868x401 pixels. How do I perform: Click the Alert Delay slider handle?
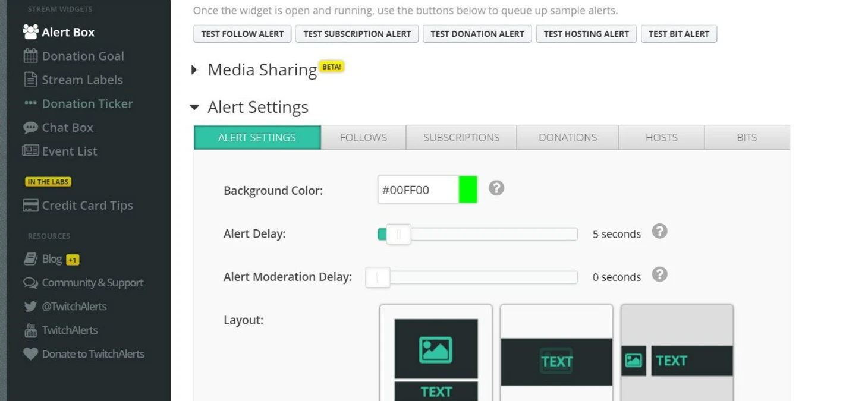click(398, 234)
